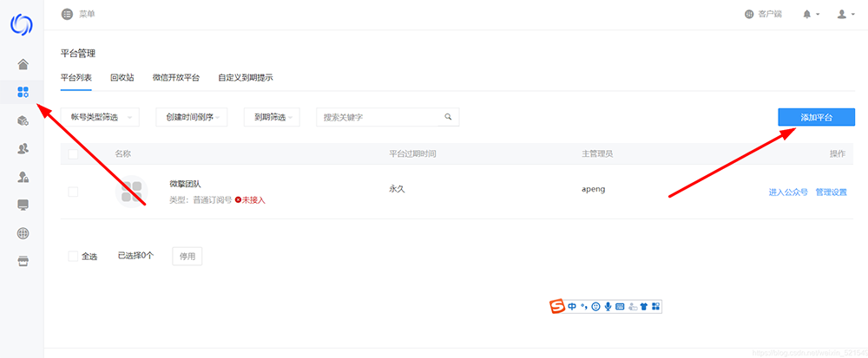This screenshot has height=358, width=868.
Task: Expand the 到期筛选 dropdown
Action: pos(271,117)
